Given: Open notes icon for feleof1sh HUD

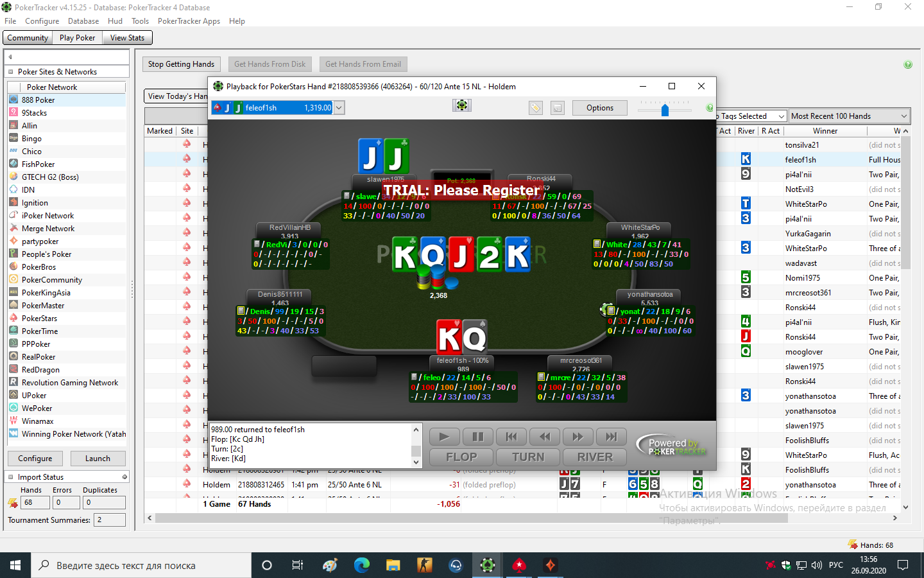Looking at the screenshot, I should pyautogui.click(x=414, y=377).
